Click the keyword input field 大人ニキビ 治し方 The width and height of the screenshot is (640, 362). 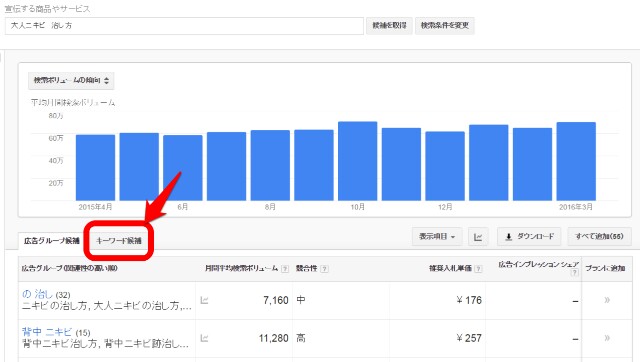point(184,26)
